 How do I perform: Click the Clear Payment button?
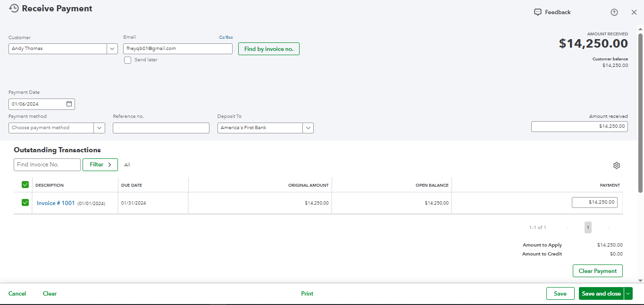click(x=598, y=271)
